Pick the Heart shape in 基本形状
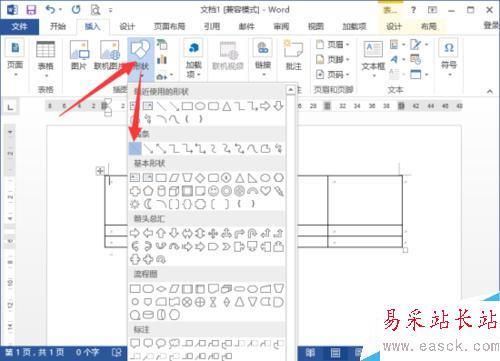 coord(265,191)
